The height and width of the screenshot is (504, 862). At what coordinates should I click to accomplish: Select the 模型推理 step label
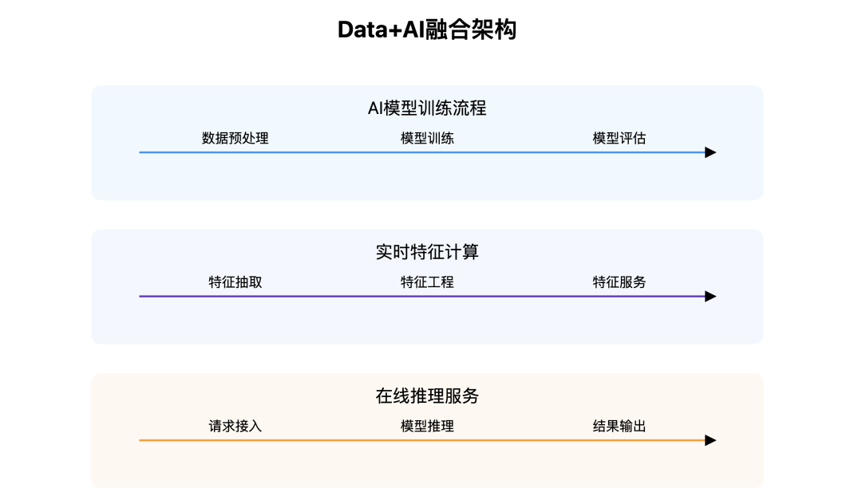pyautogui.click(x=427, y=426)
